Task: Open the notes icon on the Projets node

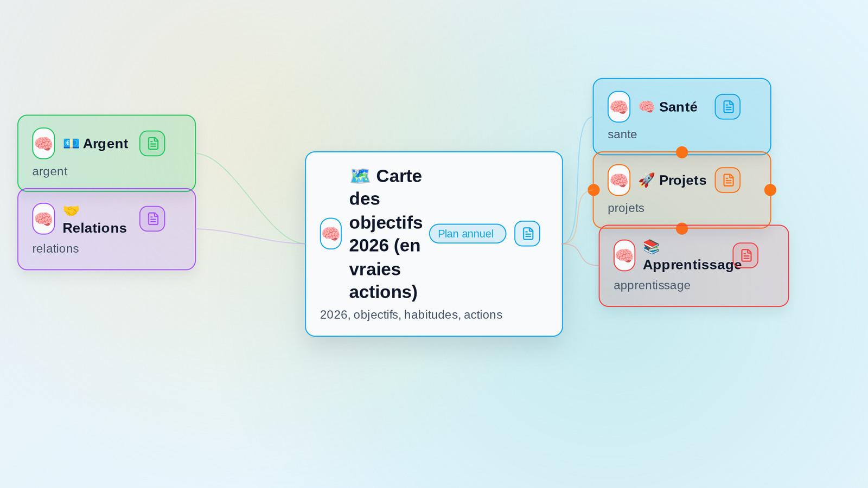Action: (x=727, y=179)
